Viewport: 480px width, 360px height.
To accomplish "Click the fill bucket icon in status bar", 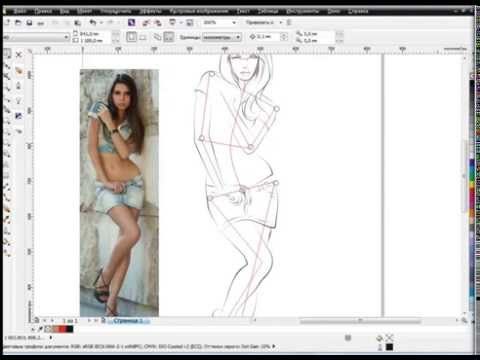I will tap(380, 338).
